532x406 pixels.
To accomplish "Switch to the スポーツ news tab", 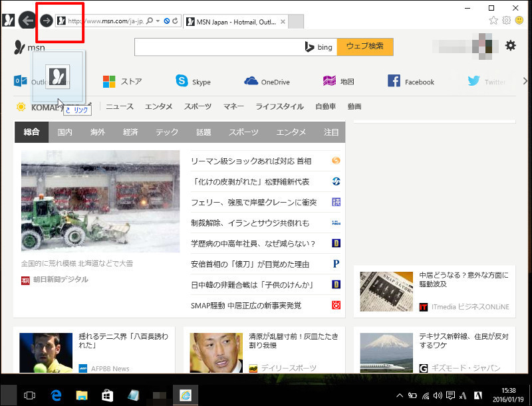I will 243,132.
